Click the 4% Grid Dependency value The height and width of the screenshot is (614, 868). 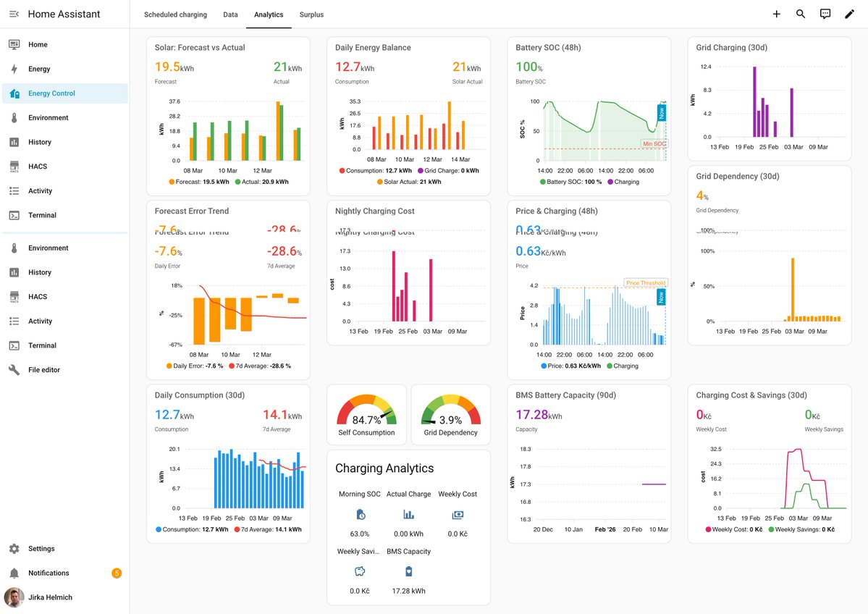[x=702, y=195]
